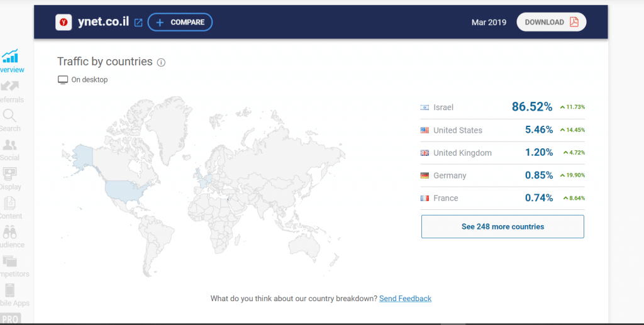Click the PRO badge in sidebar
The height and width of the screenshot is (325, 644).
pos(10,319)
